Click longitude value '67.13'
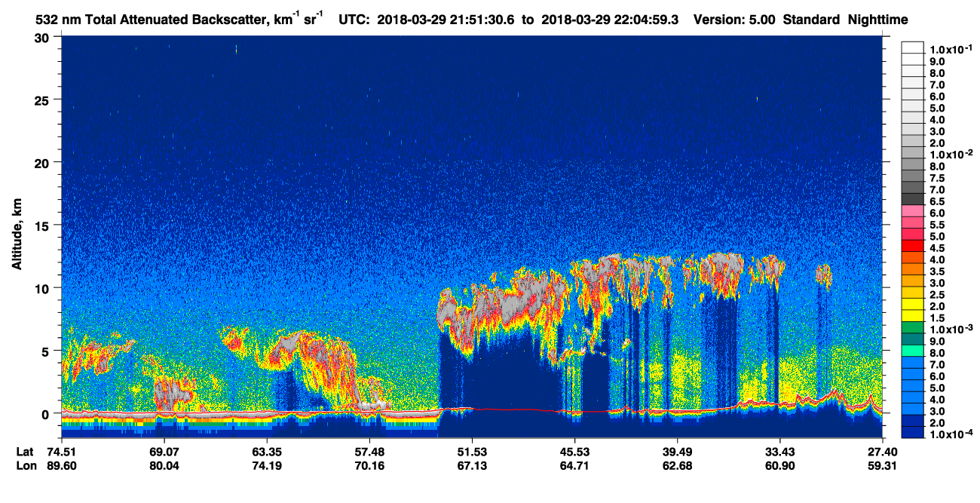Viewport: 980px width, 503px height. [471, 465]
